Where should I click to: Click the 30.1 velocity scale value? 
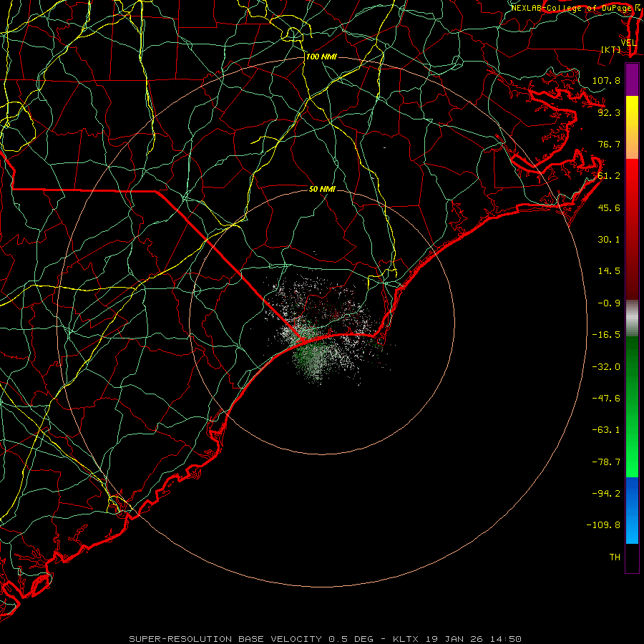click(x=609, y=240)
